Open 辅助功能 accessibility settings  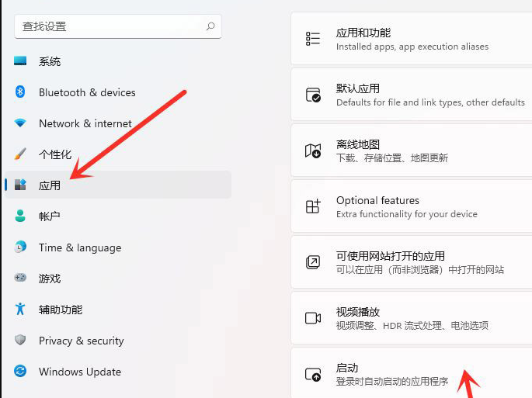pos(61,310)
